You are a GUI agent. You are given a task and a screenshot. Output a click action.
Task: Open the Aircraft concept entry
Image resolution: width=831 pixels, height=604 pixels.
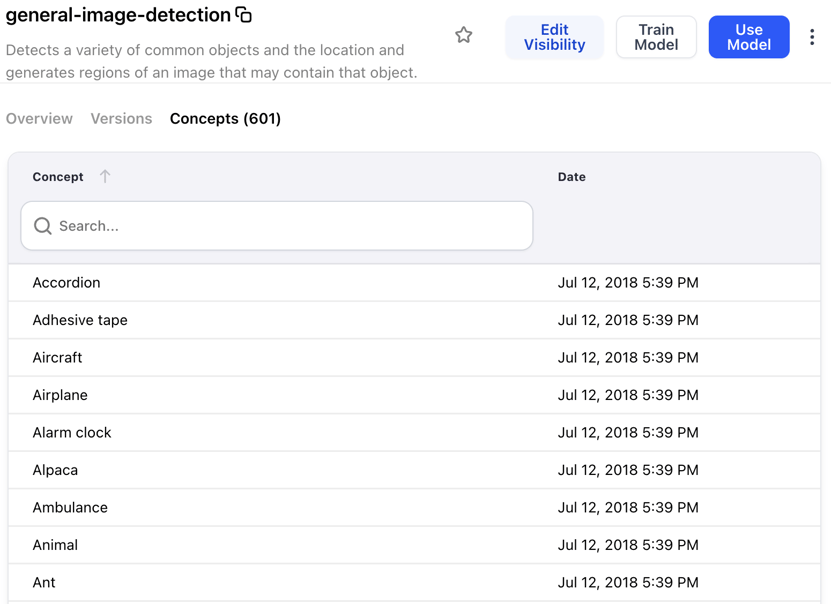(x=57, y=358)
